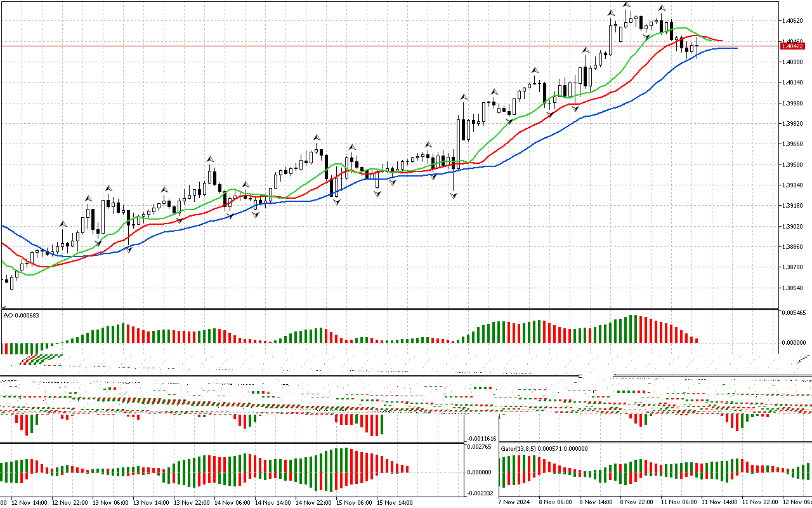Click the 1.39020 price axis label

tap(793, 227)
